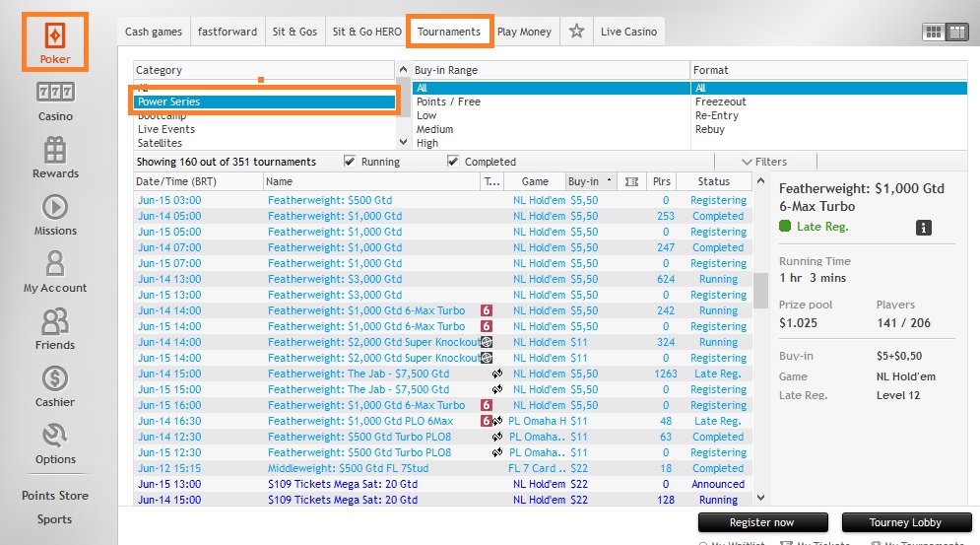Select Live Events category
Image resolution: width=980 pixels, height=545 pixels.
[264, 129]
